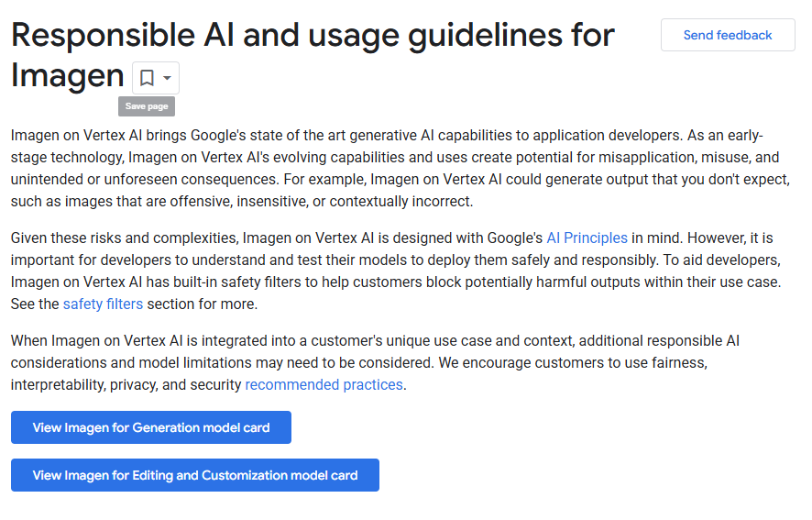Screen dimensions: 812x520
Task: Click the word guidelines in the page title
Action: (x=485, y=36)
